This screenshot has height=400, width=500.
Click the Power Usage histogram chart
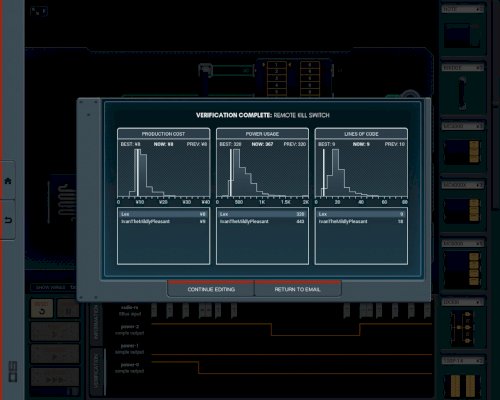[x=262, y=173]
